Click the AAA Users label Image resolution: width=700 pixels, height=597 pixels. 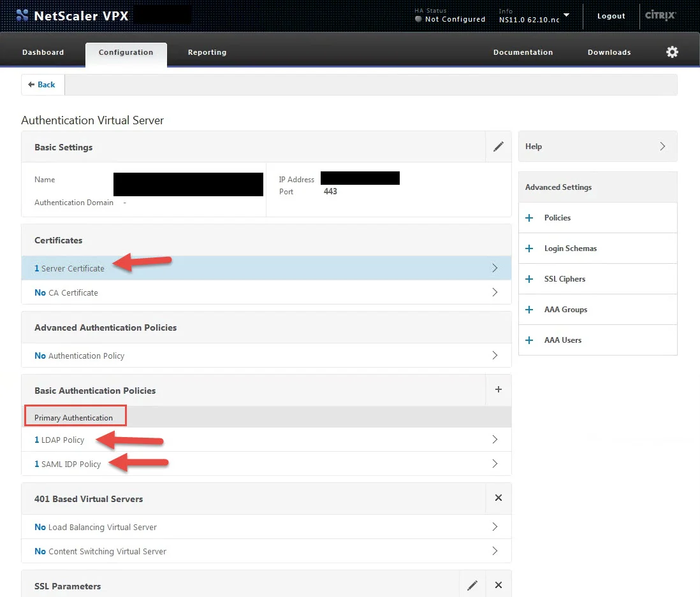click(x=562, y=340)
